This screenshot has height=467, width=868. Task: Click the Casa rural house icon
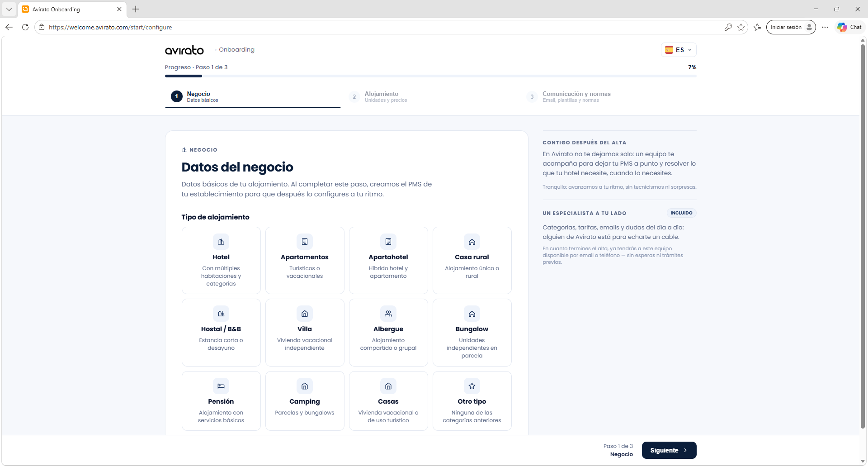pyautogui.click(x=472, y=242)
